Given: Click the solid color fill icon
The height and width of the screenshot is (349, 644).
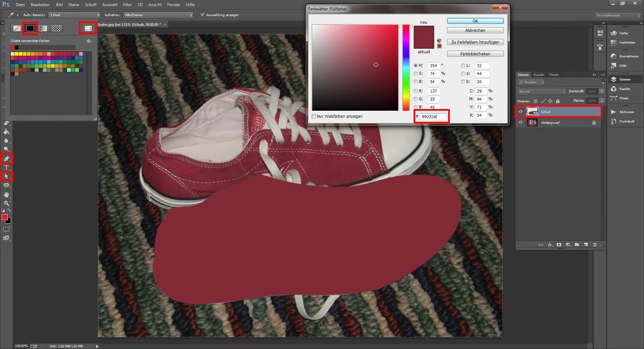Looking at the screenshot, I should [x=30, y=29].
